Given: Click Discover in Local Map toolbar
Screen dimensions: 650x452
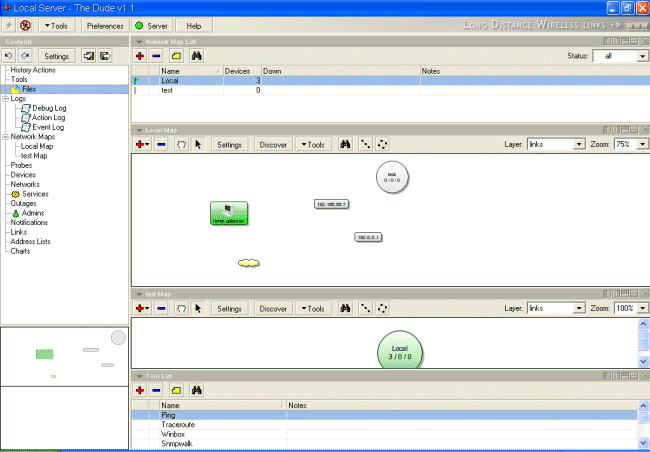Looking at the screenshot, I should 273,144.
